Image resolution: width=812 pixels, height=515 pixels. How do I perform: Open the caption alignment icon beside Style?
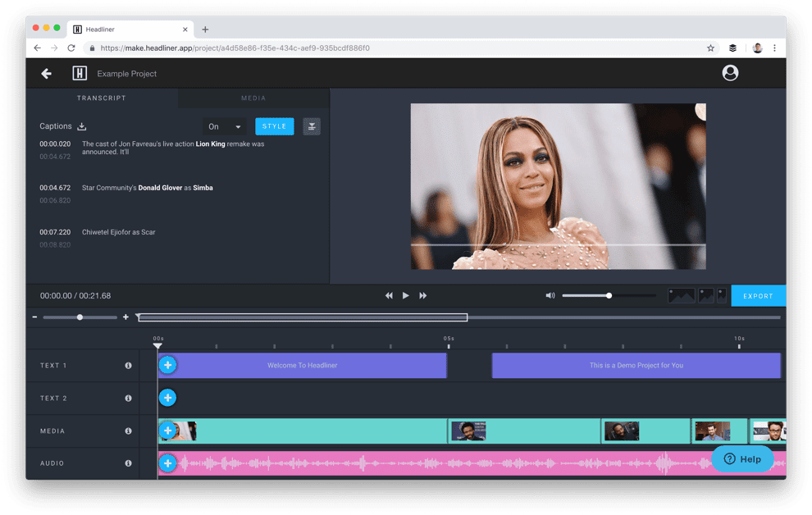[311, 126]
